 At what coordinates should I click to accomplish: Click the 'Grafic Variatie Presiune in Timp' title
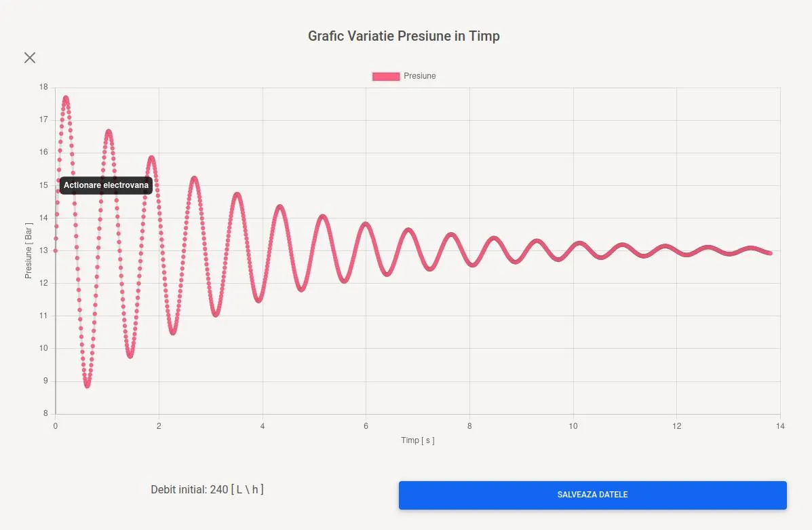click(x=404, y=36)
